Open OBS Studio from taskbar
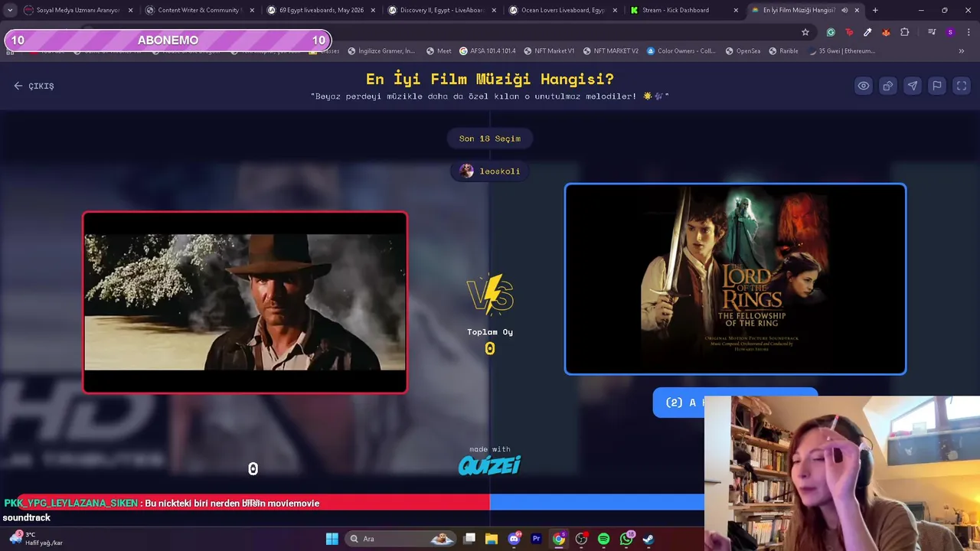The image size is (980, 551). pos(581,539)
